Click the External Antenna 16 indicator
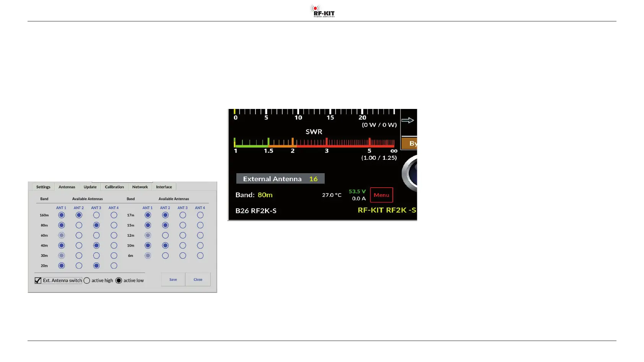The height and width of the screenshot is (362, 644). [280, 179]
